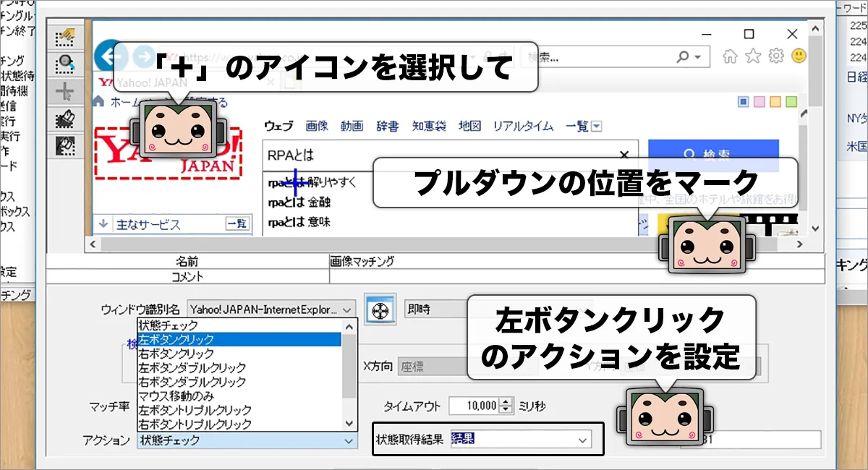The height and width of the screenshot is (470, 868).
Task: Switch to 地図 search tab
Action: [x=469, y=126]
